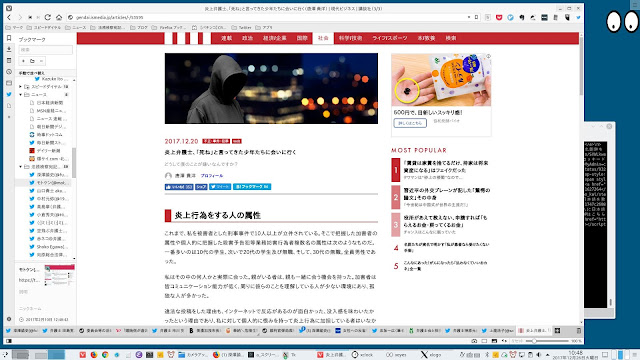Open the address bar history dropdown
Image resolution: width=640 pixels, height=360 pixels.
[469, 18]
